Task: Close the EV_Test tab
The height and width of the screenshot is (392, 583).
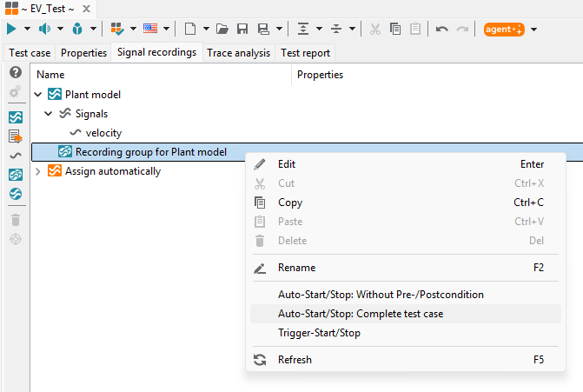Action: [x=86, y=9]
